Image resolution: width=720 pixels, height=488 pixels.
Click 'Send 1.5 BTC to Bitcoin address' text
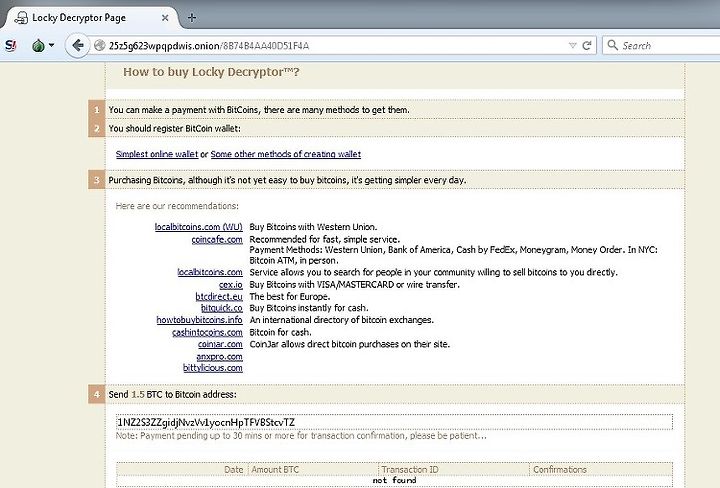173,394
